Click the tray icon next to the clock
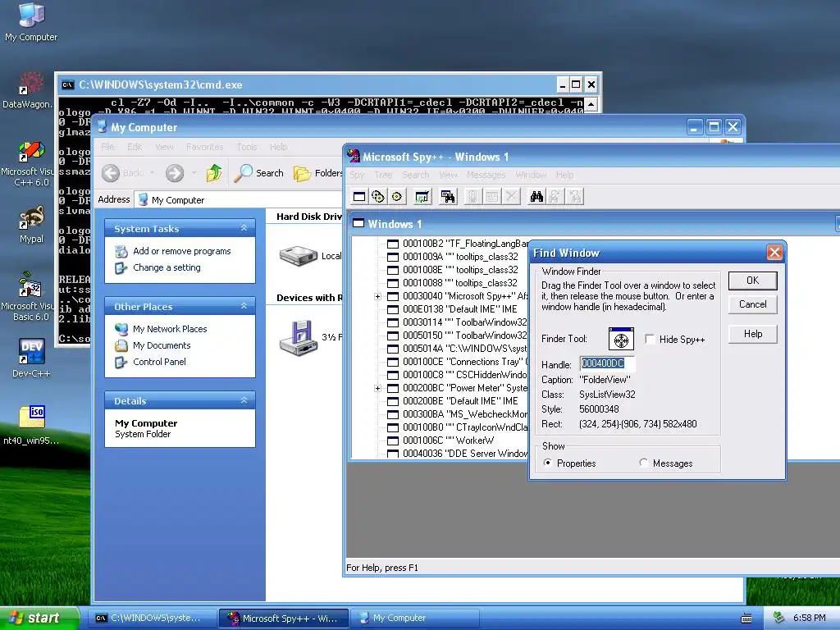This screenshot has width=840, height=630. (x=778, y=618)
